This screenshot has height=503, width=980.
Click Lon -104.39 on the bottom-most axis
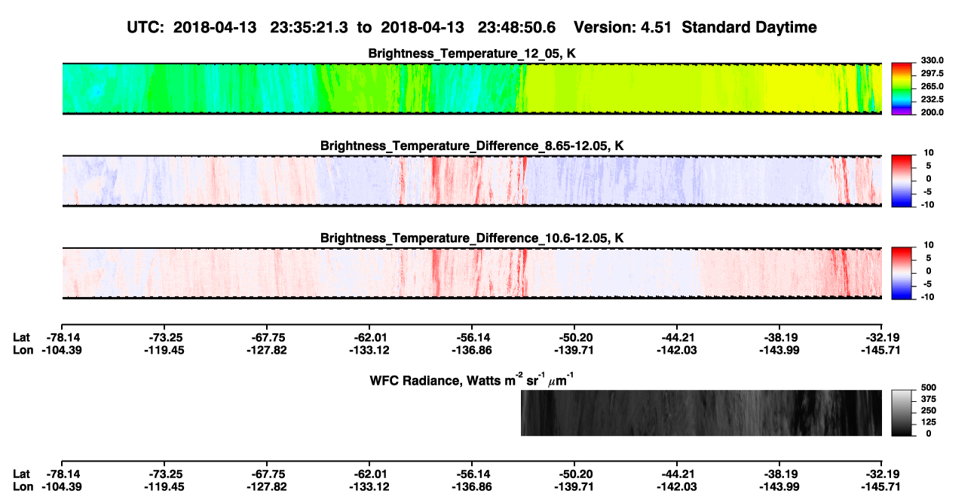(61, 486)
